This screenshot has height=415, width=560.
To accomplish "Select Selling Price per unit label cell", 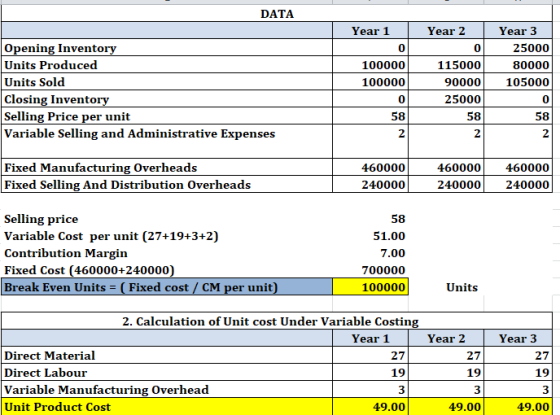I will 167,116.
